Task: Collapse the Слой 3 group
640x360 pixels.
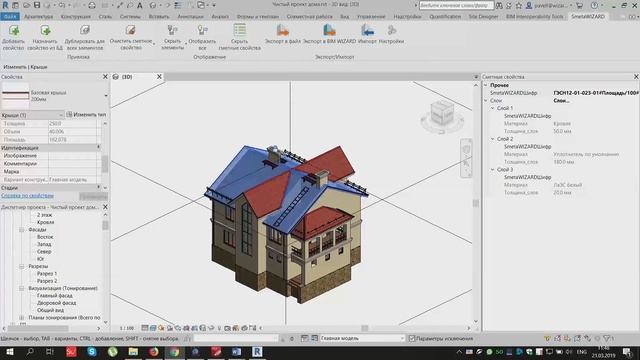Action: point(492,169)
